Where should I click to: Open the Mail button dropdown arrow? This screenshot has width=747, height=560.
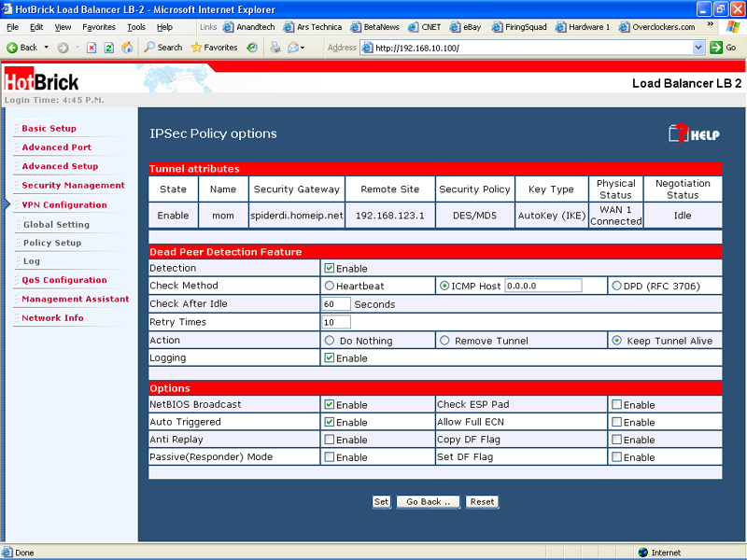click(x=302, y=48)
